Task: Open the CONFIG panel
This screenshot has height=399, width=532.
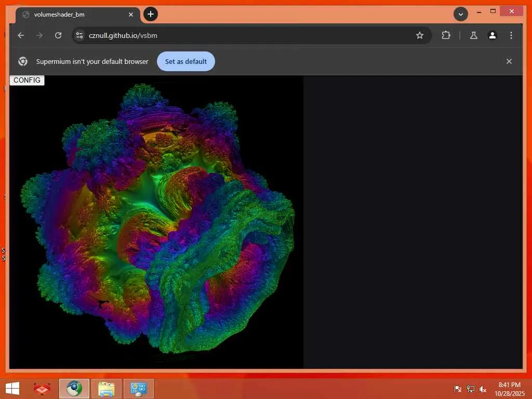Action: pyautogui.click(x=27, y=80)
